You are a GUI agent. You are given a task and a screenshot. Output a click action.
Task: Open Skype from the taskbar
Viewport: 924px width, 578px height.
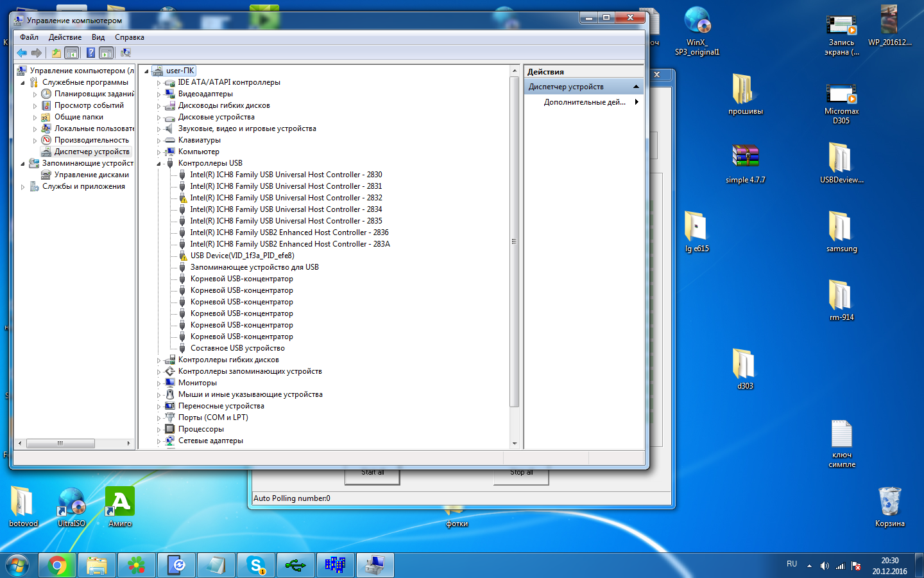click(256, 565)
